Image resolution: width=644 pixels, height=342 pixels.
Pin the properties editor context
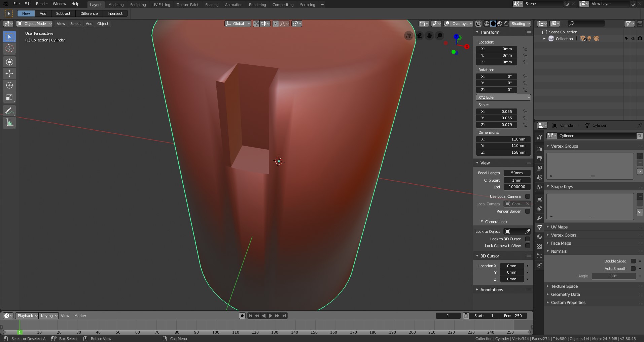coord(640,125)
